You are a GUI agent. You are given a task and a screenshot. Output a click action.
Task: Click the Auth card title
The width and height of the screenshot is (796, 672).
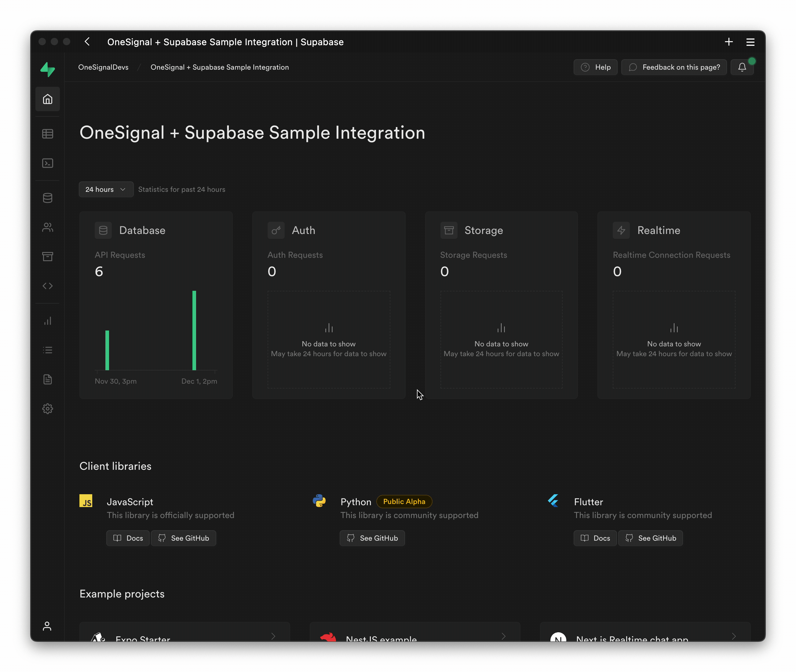tap(304, 231)
